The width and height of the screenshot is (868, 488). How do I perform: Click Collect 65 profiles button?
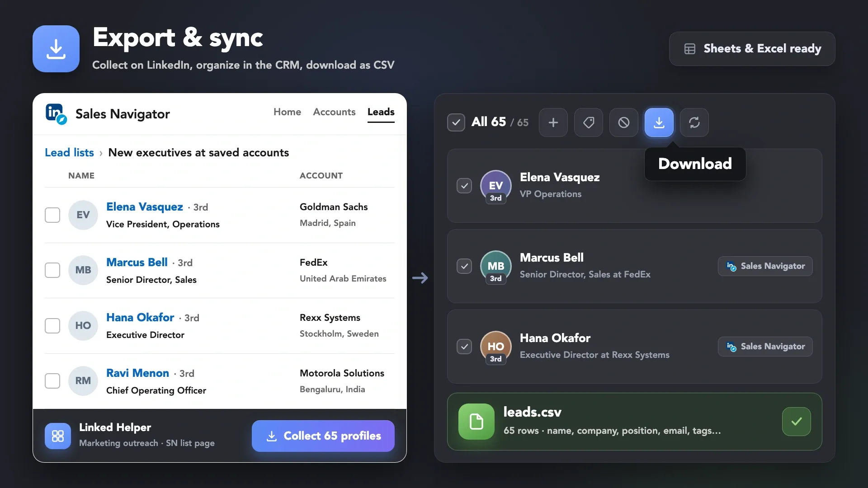(323, 436)
